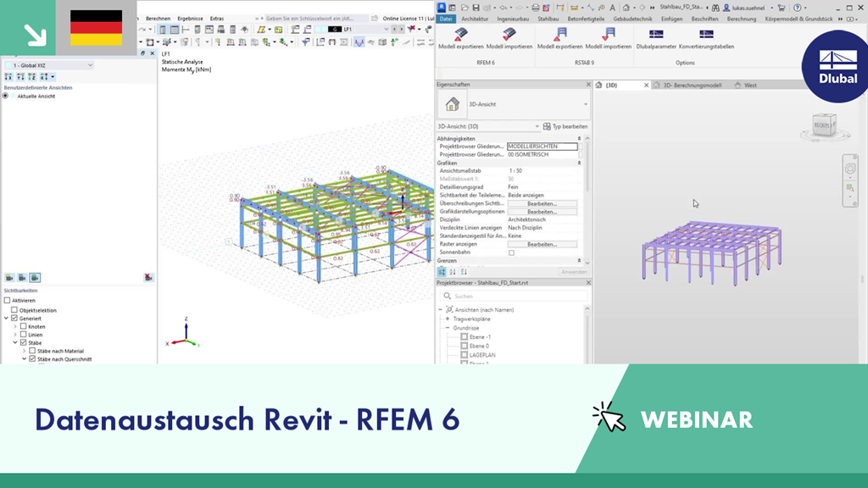Click the RFEM 6 Modell importieren icon

tap(509, 34)
